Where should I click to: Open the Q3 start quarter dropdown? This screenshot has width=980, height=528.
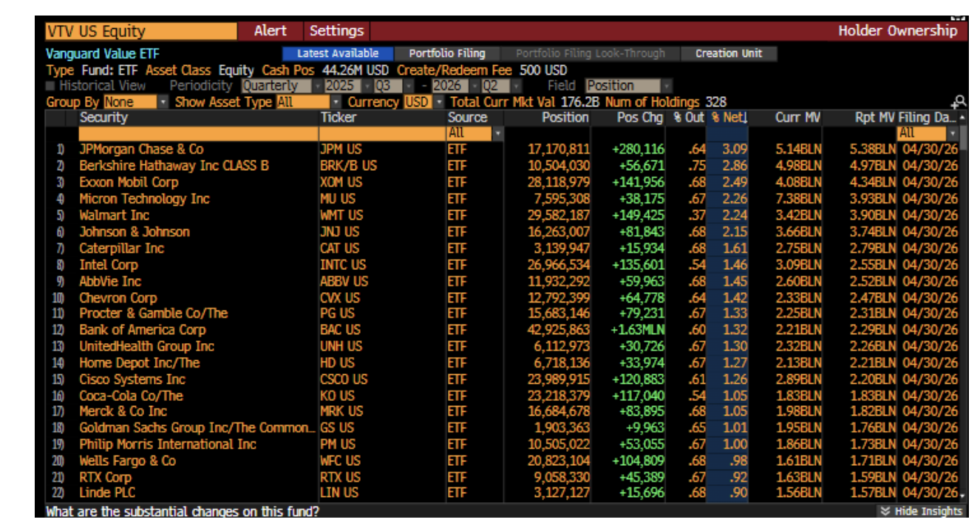click(394, 86)
